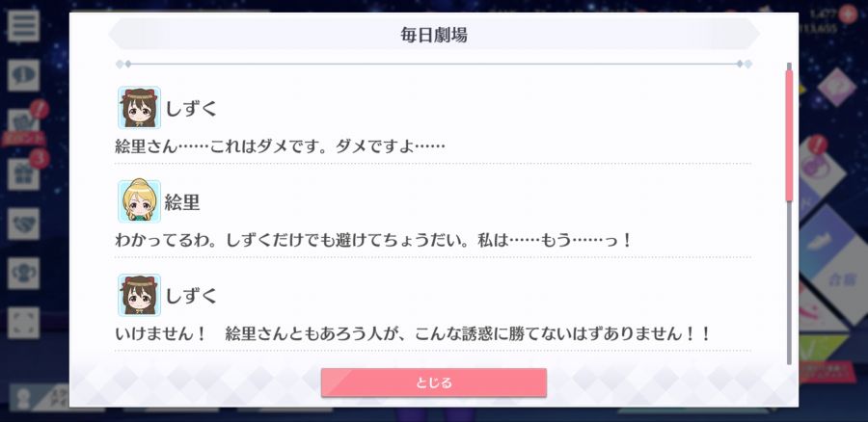This screenshot has width=868, height=422.
Task: Click the first しずく avatar thumbnail
Action: 140,107
